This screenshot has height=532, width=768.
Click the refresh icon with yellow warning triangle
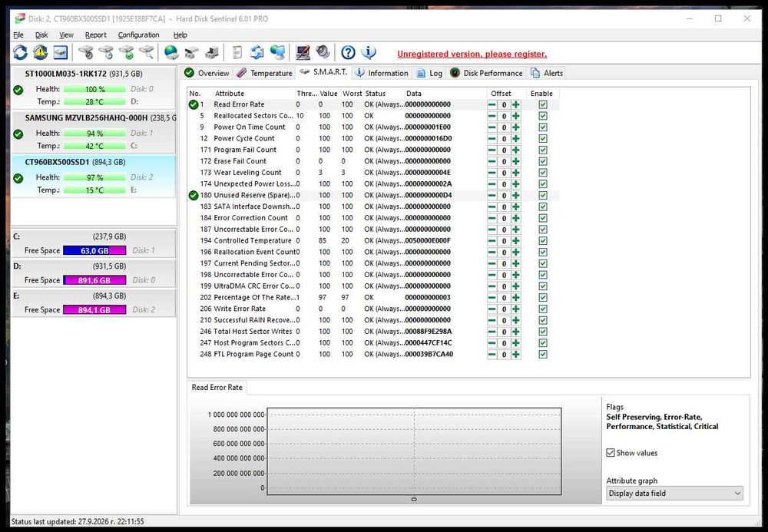tap(40, 52)
